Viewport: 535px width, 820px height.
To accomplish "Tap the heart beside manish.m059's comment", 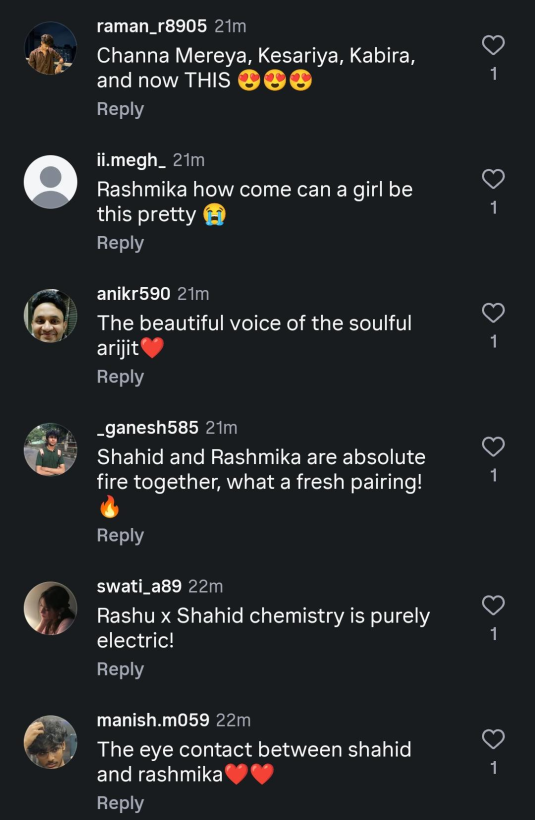I will pos(493,739).
